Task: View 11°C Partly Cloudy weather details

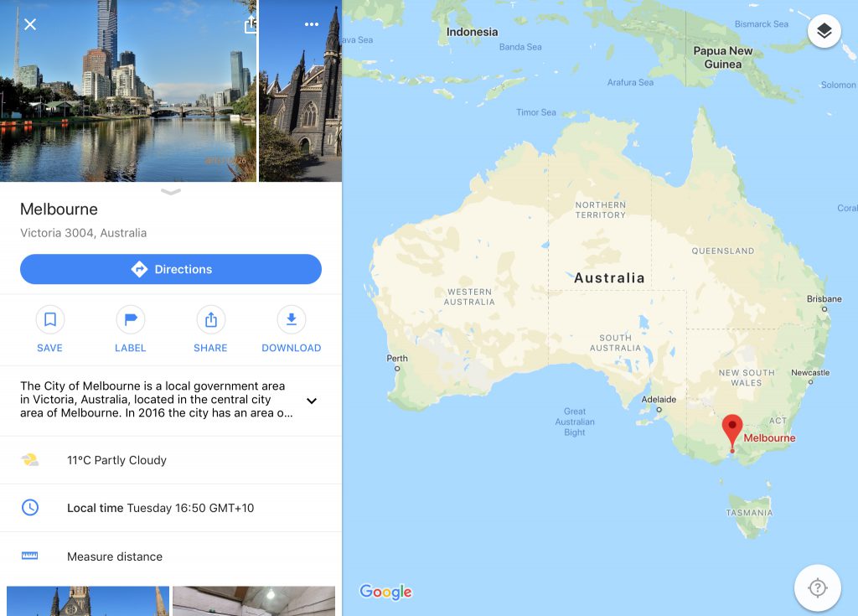Action: click(x=171, y=460)
